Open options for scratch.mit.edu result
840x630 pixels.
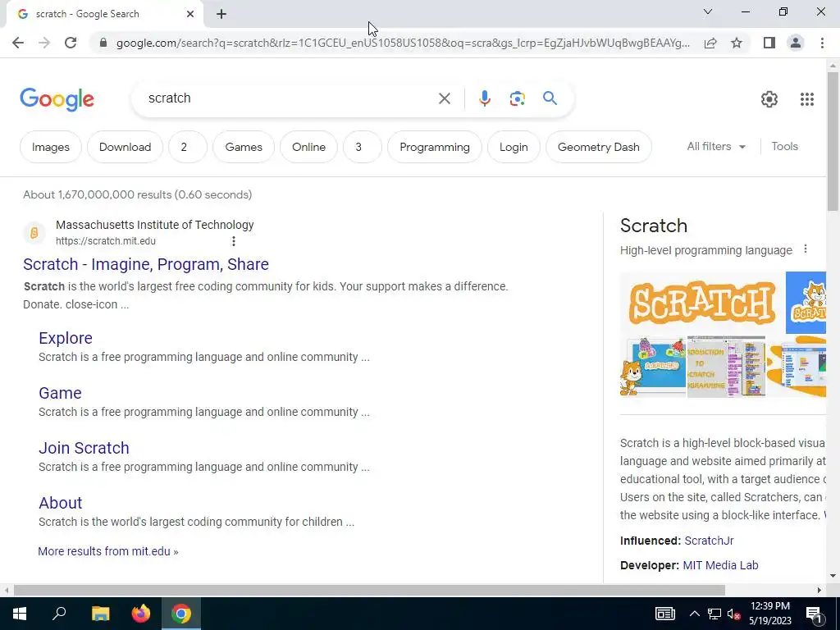click(234, 241)
